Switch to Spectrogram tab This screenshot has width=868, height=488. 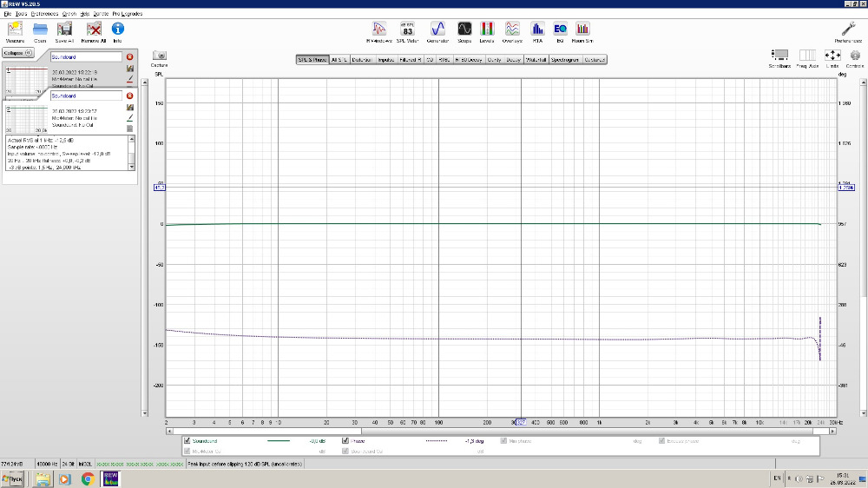(x=565, y=60)
